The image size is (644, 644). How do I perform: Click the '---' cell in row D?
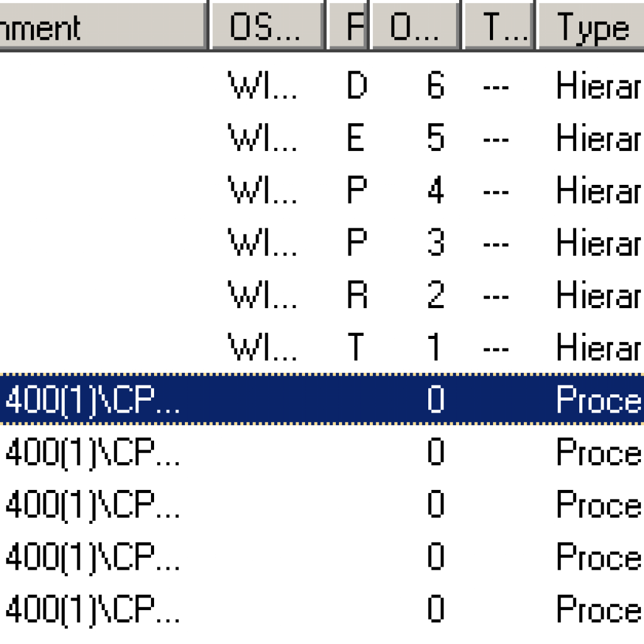(496, 87)
